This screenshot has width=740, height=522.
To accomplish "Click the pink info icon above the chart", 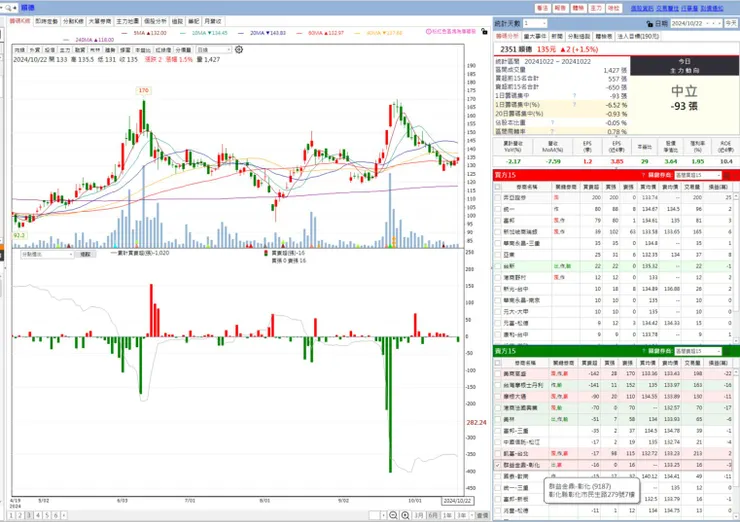I will pyautogui.click(x=429, y=32).
